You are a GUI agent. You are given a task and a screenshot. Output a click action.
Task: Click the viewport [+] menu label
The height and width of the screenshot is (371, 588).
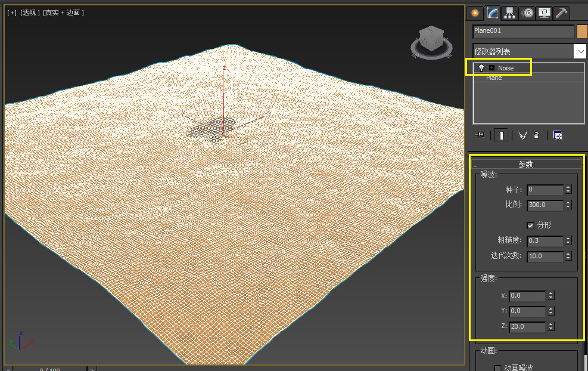coord(12,13)
